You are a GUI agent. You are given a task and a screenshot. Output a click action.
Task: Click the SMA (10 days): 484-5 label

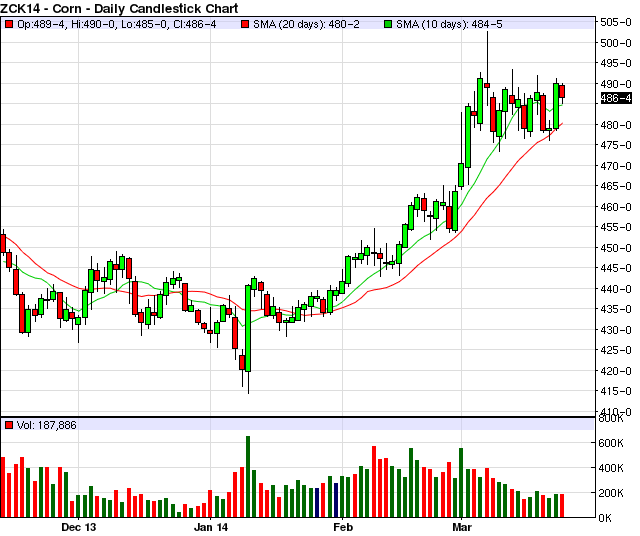(449, 24)
